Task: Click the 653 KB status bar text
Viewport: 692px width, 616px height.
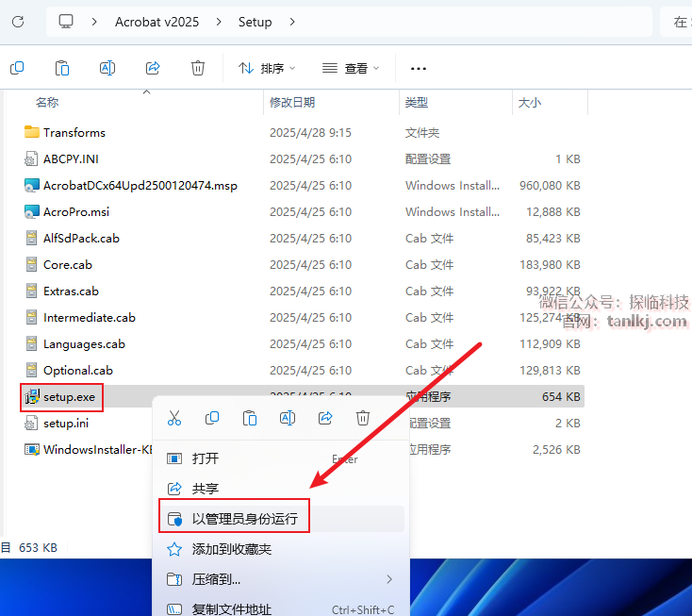Action: (38, 547)
